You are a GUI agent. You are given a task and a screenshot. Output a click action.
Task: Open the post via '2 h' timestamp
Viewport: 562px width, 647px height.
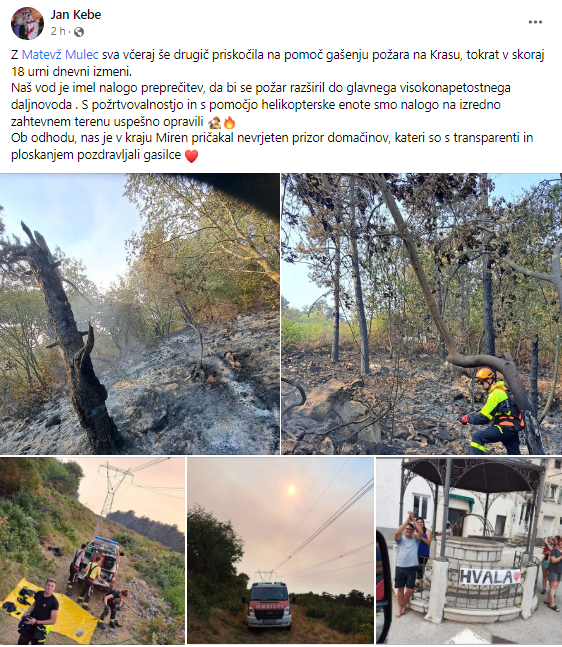[x=58, y=31]
